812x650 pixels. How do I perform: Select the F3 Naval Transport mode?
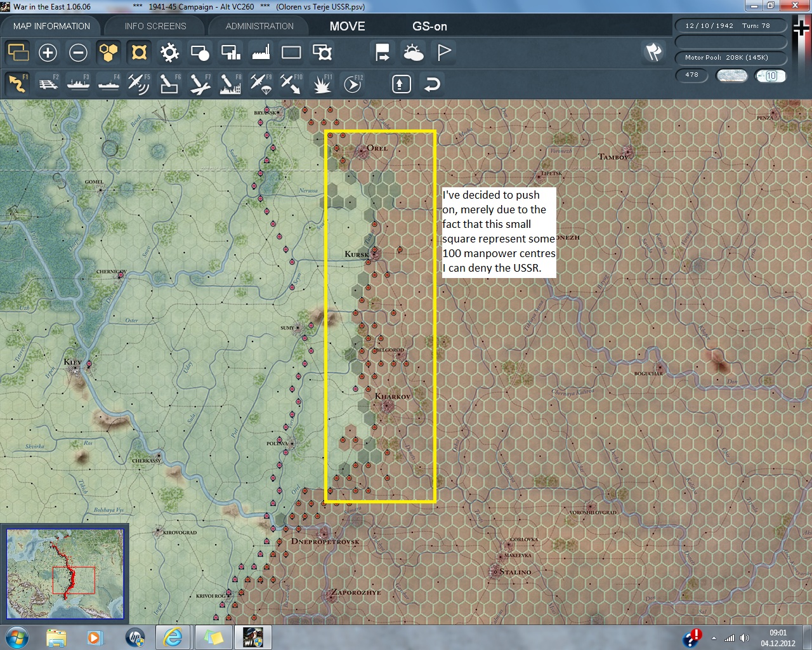click(x=79, y=84)
